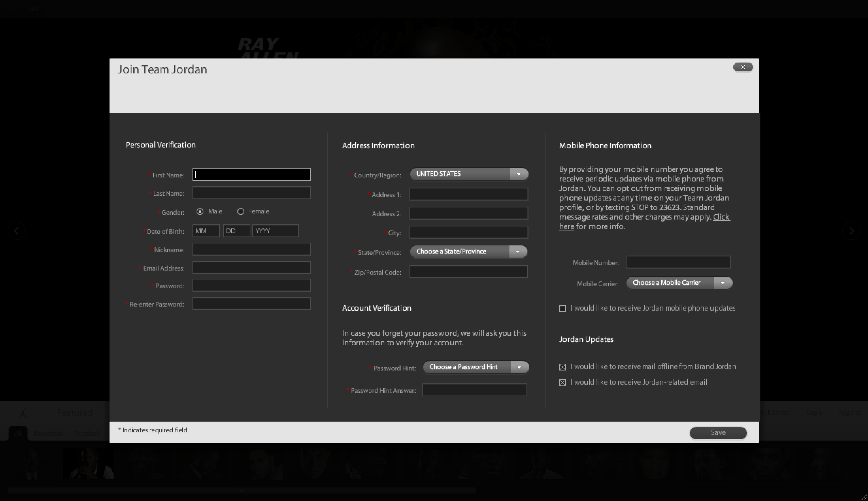Click the Email Address text field

(x=251, y=268)
